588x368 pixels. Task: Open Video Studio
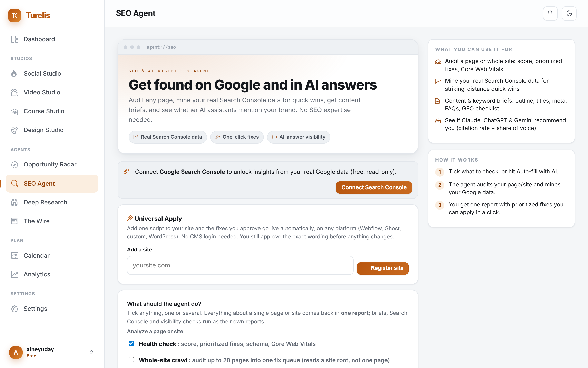pyautogui.click(x=52, y=92)
